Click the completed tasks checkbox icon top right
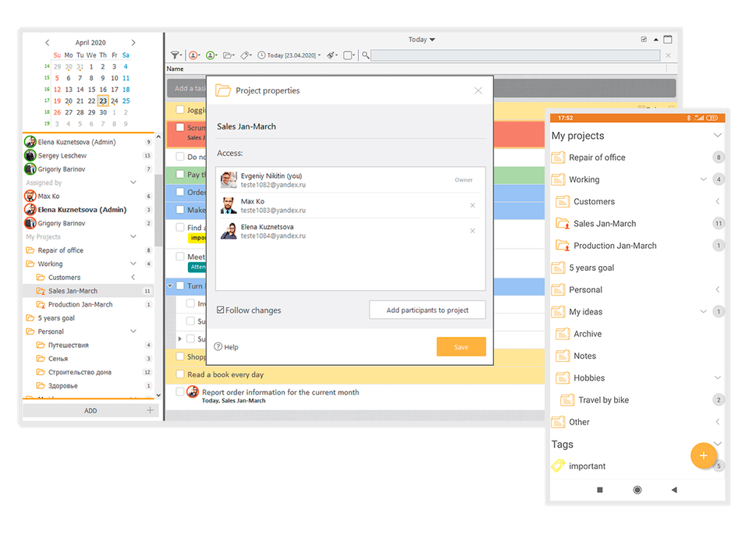This screenshot has height=560, width=749. (x=642, y=39)
